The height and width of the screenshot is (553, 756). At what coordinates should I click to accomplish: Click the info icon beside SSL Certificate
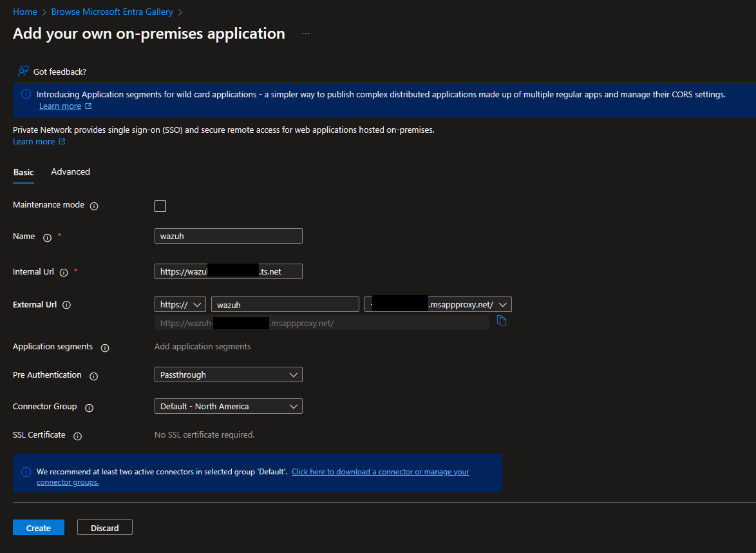[77, 436]
